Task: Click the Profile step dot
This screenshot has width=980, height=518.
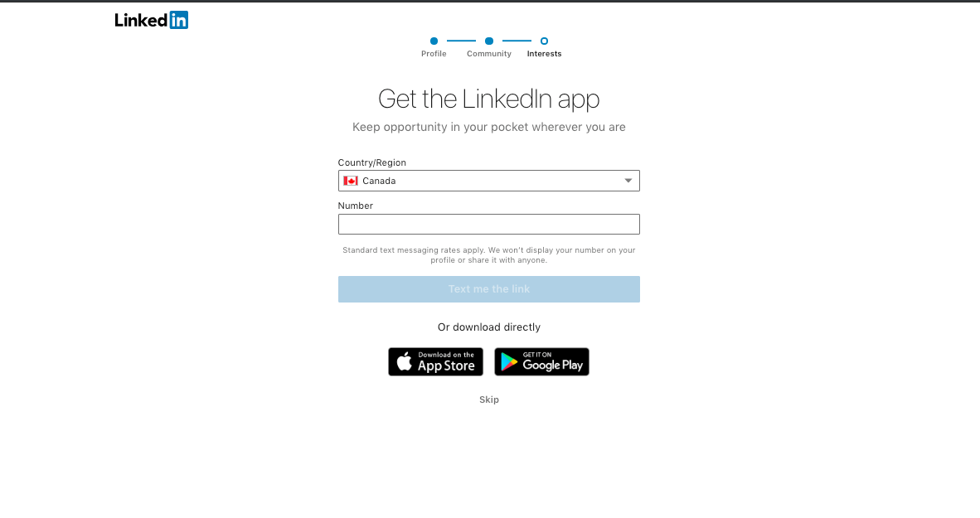Action: coord(434,41)
